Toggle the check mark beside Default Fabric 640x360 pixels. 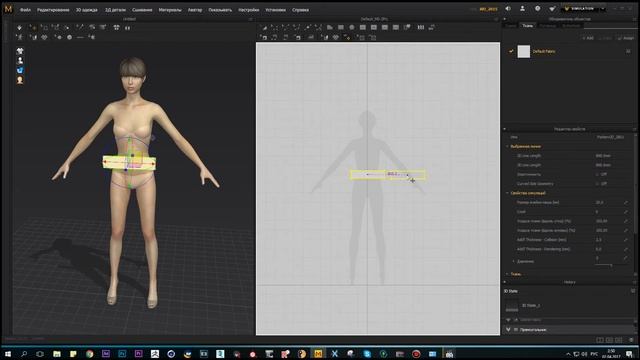tap(511, 51)
